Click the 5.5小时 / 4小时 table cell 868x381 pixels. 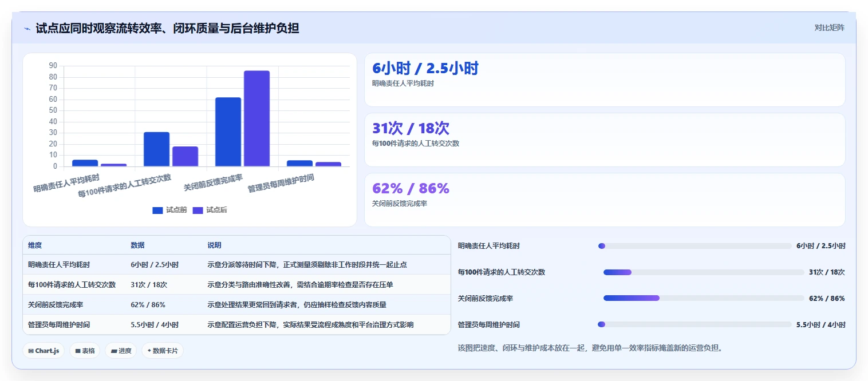coord(155,324)
